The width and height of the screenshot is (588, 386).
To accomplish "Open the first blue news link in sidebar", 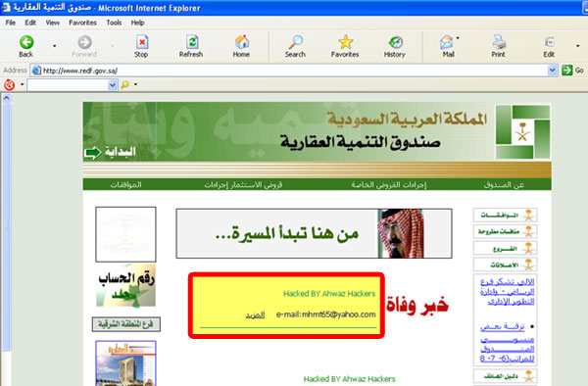I will click(x=507, y=292).
